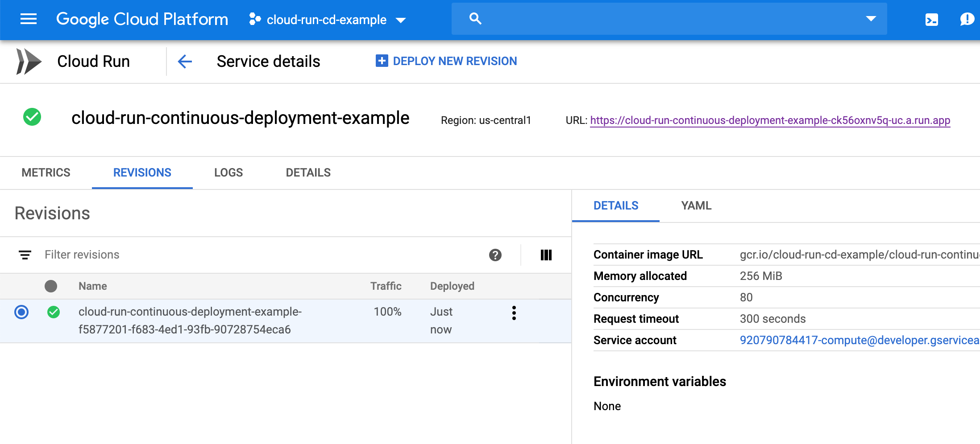Click the Service account label
The height and width of the screenshot is (444, 980).
tap(635, 340)
